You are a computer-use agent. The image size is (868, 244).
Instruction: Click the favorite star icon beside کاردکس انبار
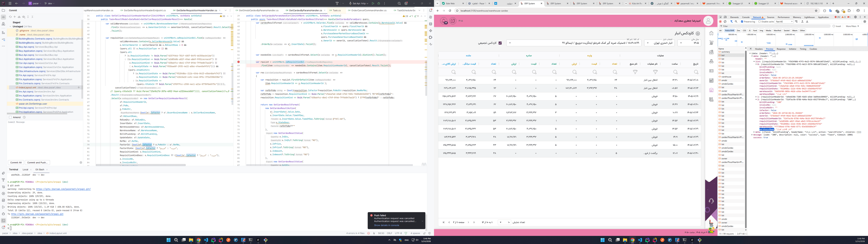pos(698,33)
